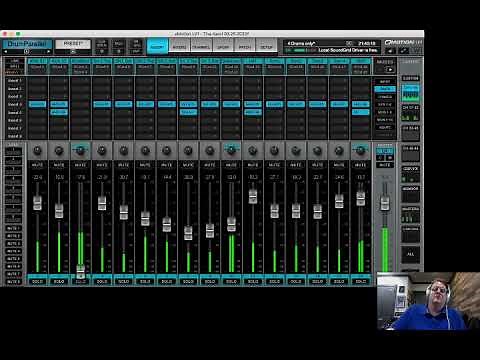Select the CH 33-48 layer thumbnail
Image resolution: width=480 pixels, height=360 pixels.
pyautogui.click(x=410, y=134)
